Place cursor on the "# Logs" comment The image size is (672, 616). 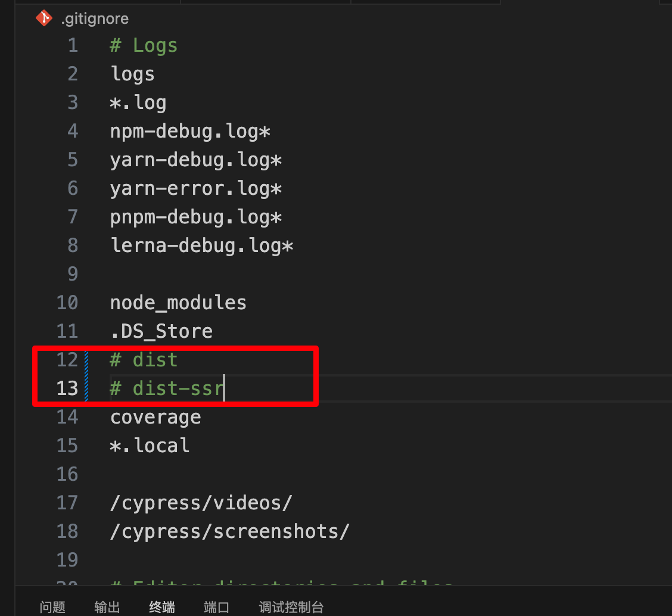(144, 45)
